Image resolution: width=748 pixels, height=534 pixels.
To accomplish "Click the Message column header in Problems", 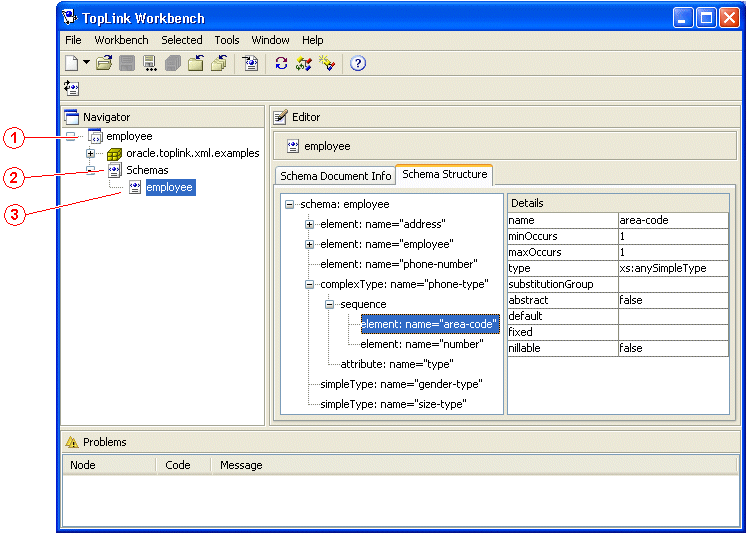I will (x=241, y=465).
